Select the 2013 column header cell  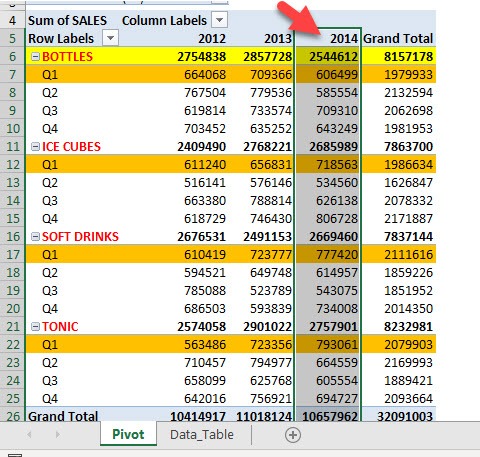[278, 38]
